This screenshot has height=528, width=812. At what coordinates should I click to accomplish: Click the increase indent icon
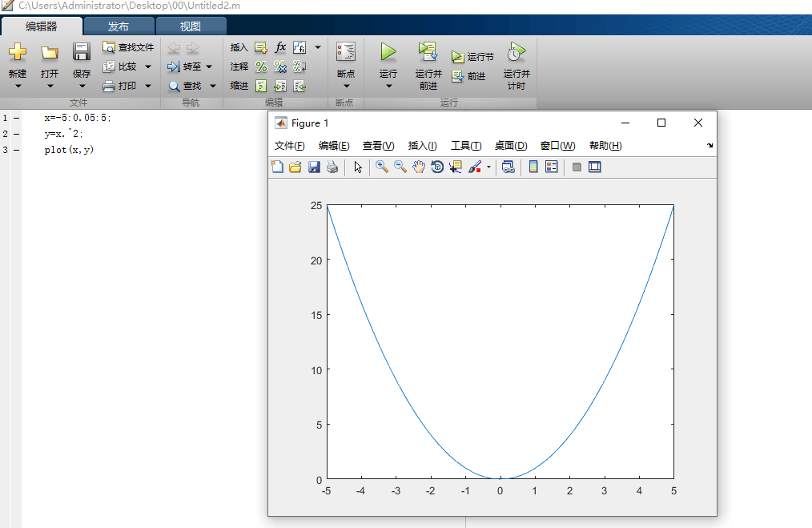tap(280, 86)
